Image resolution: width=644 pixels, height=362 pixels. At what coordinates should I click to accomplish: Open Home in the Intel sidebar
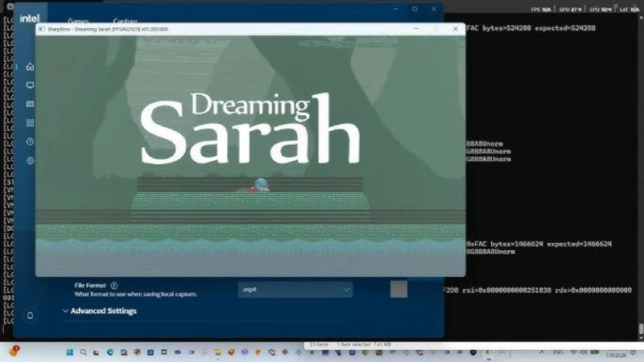pyautogui.click(x=30, y=67)
